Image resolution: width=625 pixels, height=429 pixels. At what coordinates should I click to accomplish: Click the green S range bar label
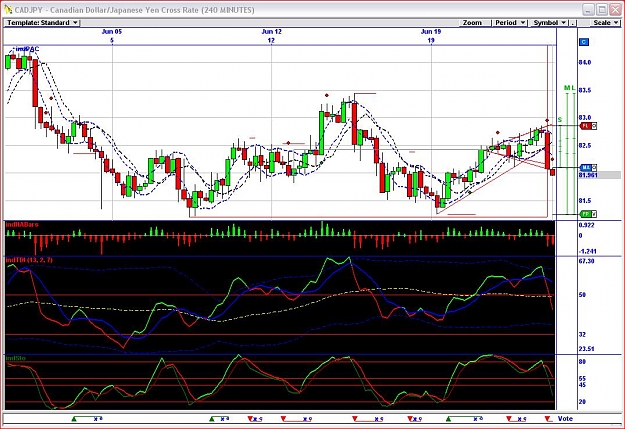560,120
